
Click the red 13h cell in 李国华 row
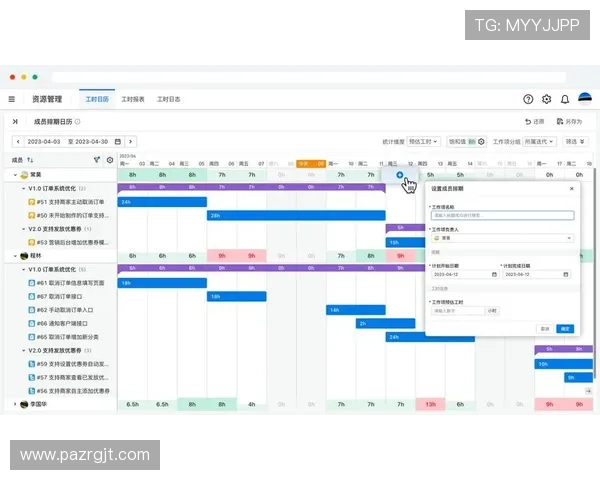(430, 404)
